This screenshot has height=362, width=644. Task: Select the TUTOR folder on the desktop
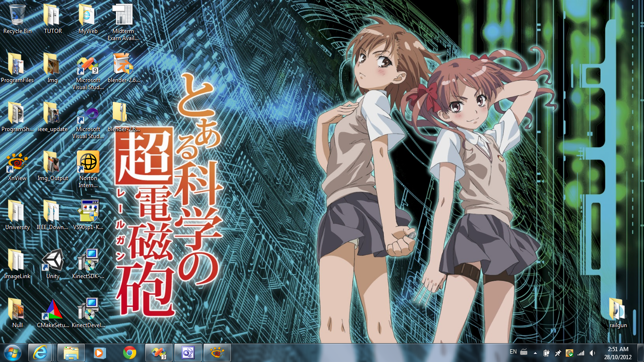coord(52,19)
